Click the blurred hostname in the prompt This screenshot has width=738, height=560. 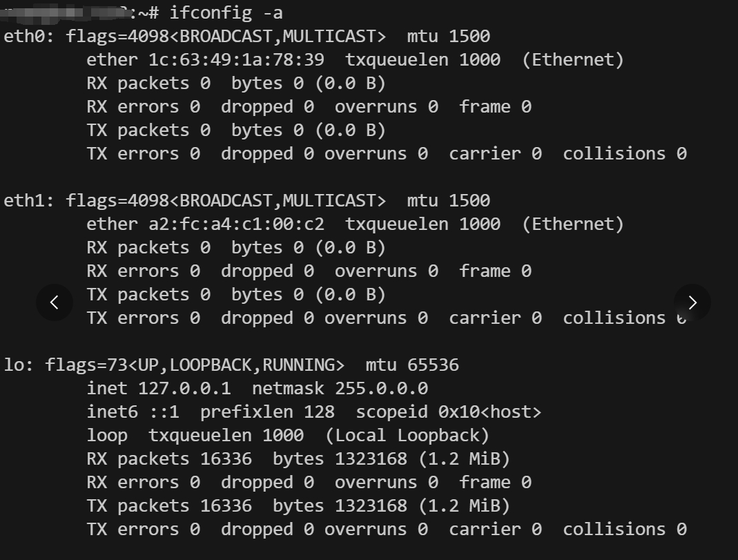pyautogui.click(x=66, y=12)
